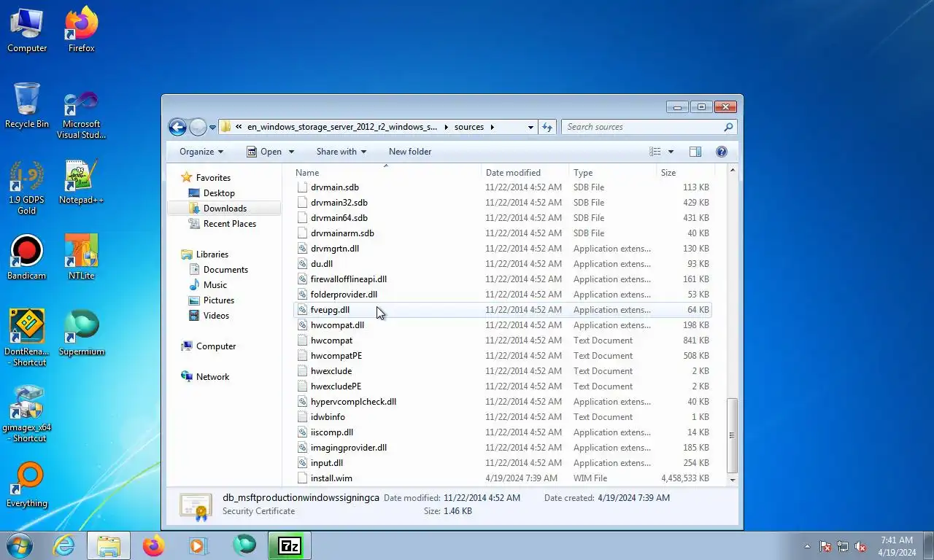Open the Videos library
The width and height of the screenshot is (934, 560).
coord(216,316)
